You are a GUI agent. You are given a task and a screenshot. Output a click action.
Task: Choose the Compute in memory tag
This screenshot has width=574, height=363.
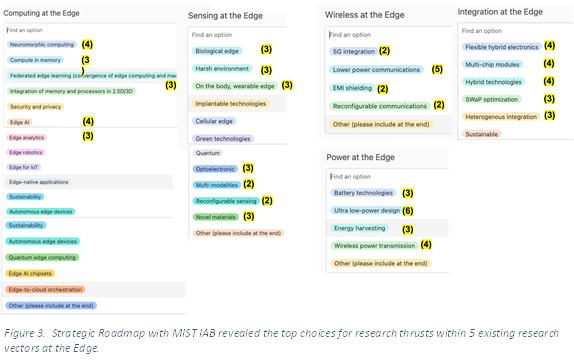35,60
